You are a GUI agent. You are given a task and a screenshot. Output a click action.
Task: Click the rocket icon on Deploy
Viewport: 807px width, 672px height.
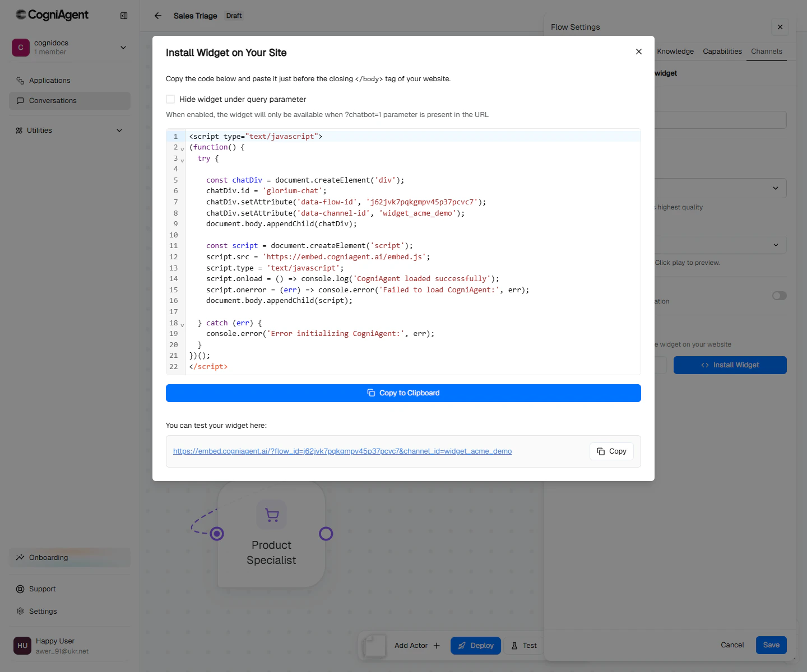coord(462,646)
